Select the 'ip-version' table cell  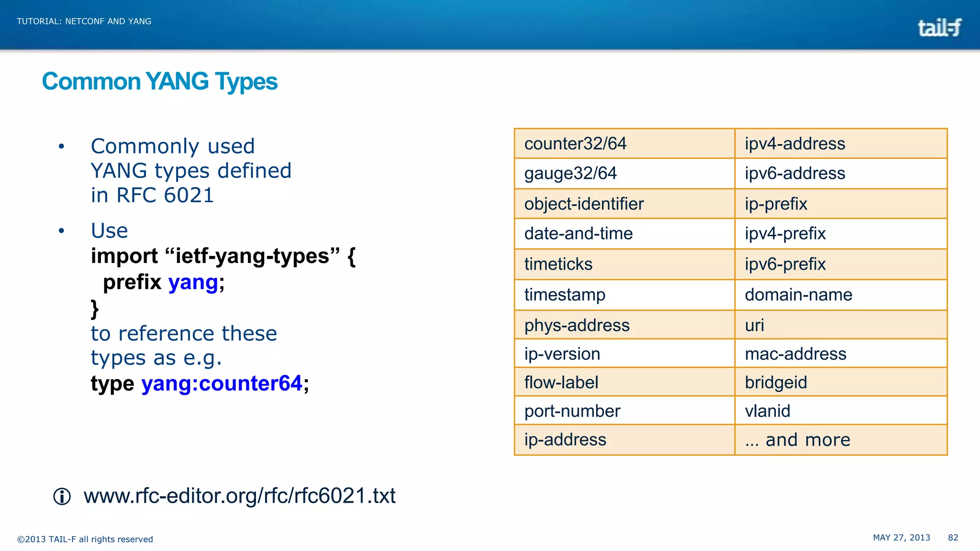[624, 353]
